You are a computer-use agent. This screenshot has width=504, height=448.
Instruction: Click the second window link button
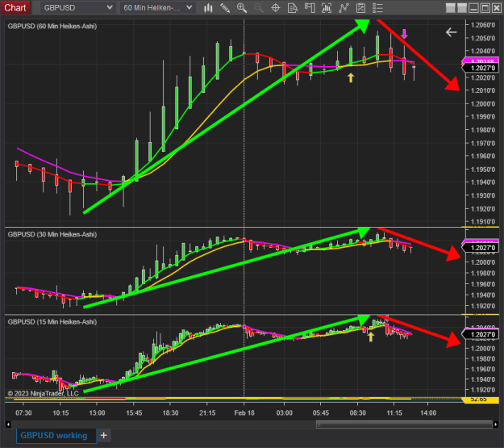[462, 8]
